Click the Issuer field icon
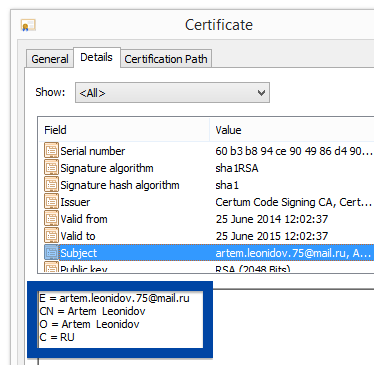This screenshot has width=374, height=365. coord(51,202)
